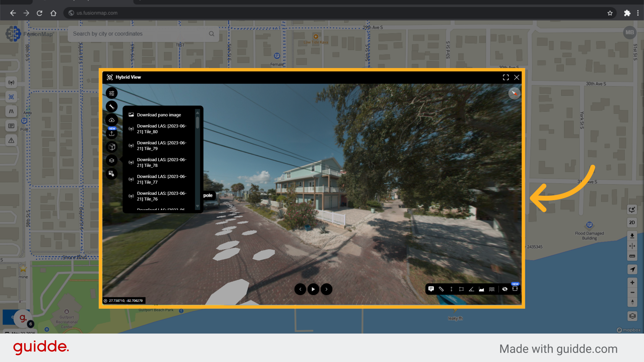This screenshot has height=362, width=644.
Task: Click the image export icon below layers
Action: [x=112, y=174]
